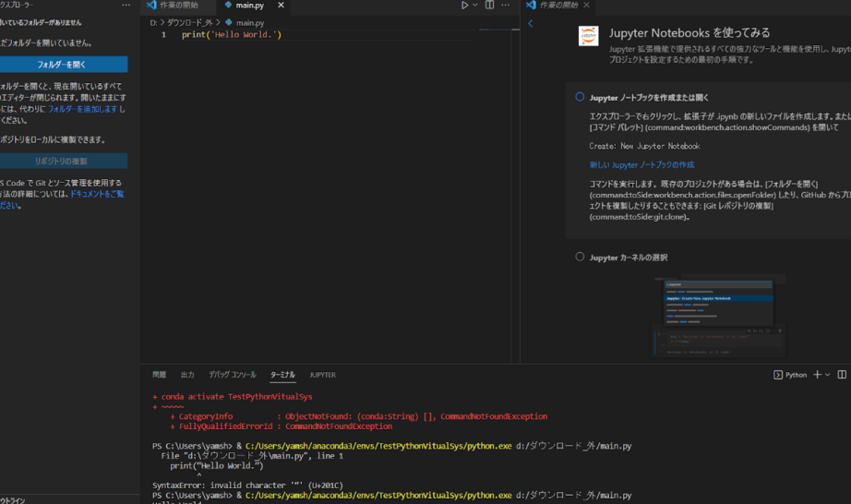
Task: Add new terminal with plus icon
Action: pos(816,375)
